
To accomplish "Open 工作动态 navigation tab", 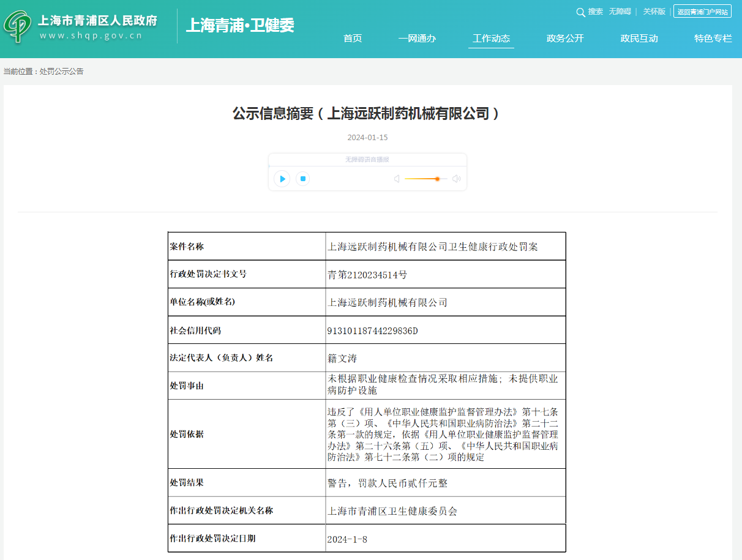I will 491,38.
